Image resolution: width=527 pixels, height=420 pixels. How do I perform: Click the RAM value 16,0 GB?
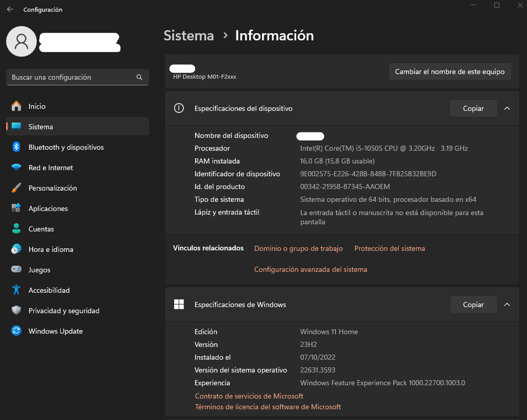pos(337,161)
